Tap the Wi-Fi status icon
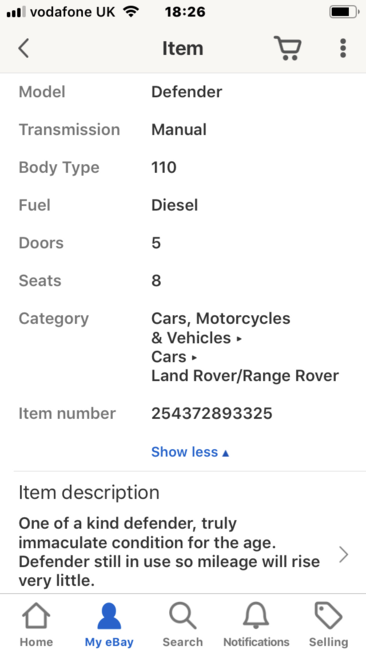 pyautogui.click(x=131, y=12)
